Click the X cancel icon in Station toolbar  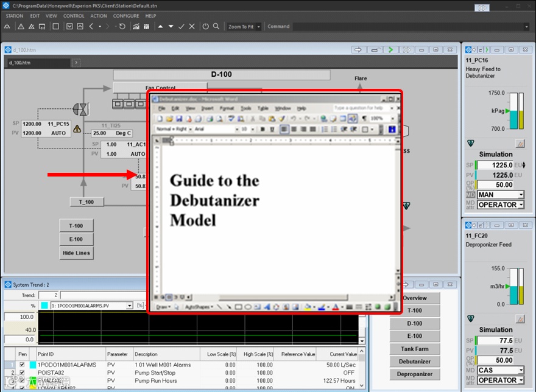click(192, 26)
